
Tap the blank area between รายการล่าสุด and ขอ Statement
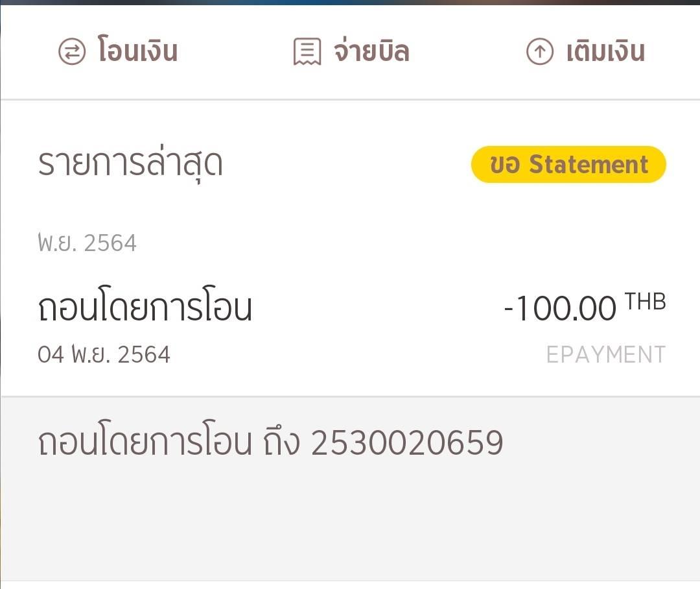click(x=347, y=165)
